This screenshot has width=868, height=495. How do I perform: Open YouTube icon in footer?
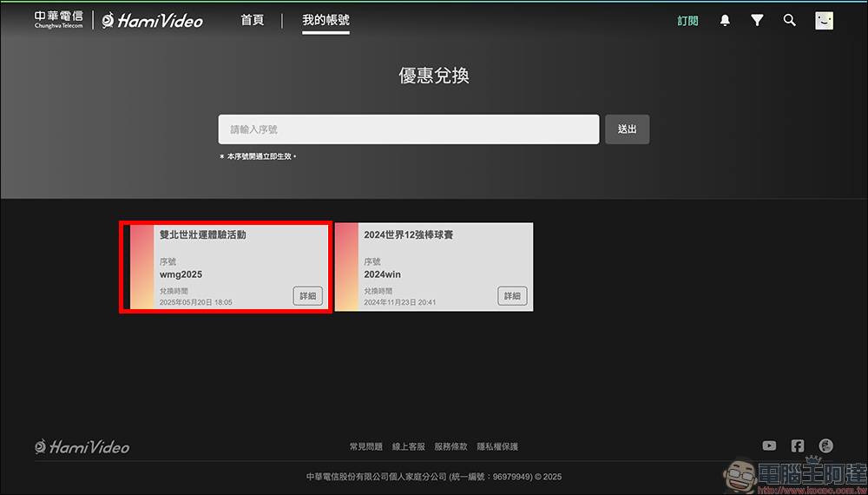click(x=769, y=445)
